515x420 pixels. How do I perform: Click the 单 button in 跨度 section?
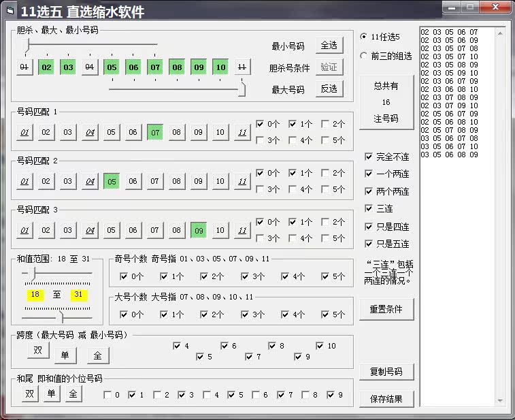point(65,355)
